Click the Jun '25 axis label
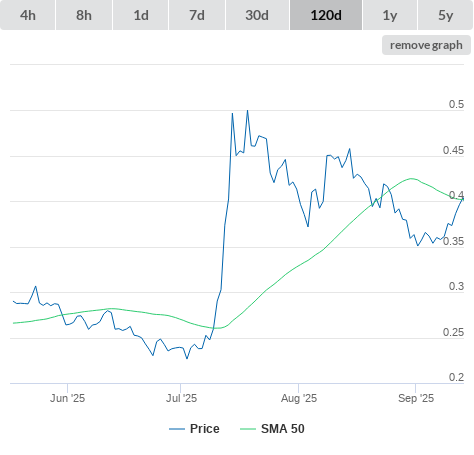This screenshot has width=474, height=455. point(67,398)
